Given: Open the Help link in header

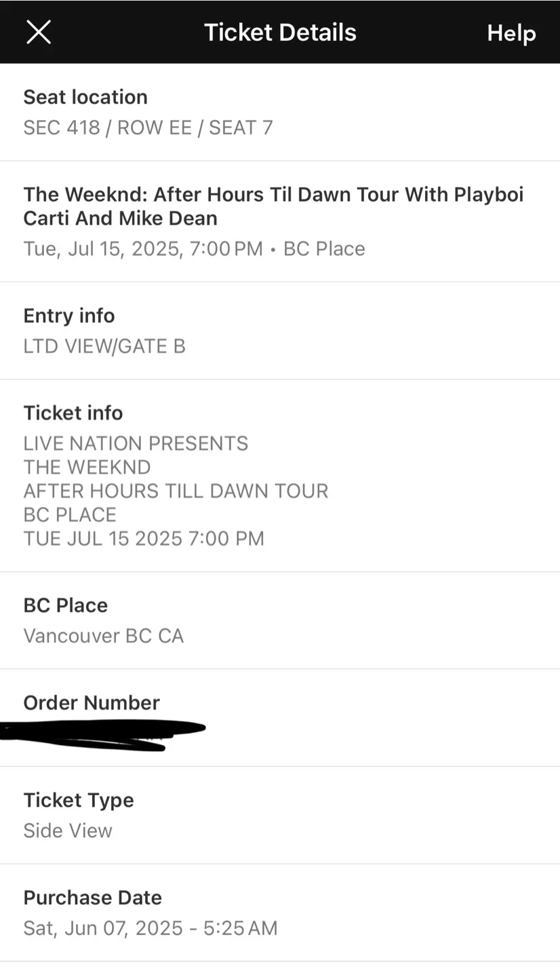Looking at the screenshot, I should [511, 33].
